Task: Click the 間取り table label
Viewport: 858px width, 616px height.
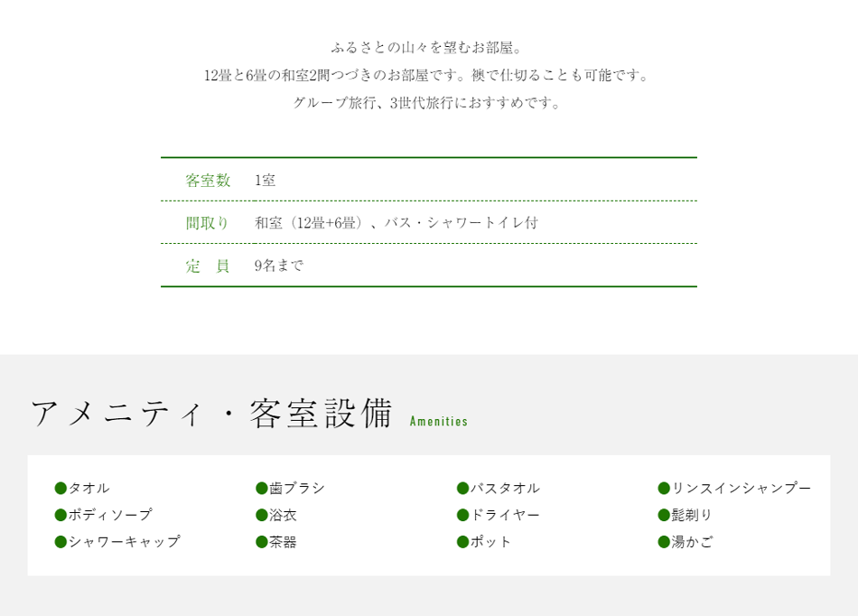Action: (207, 223)
